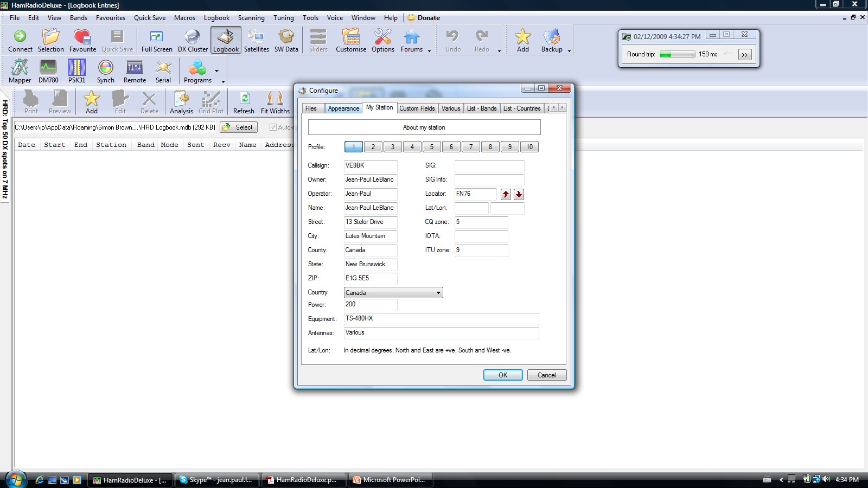The height and width of the screenshot is (488, 868).
Task: Select station profile 7
Action: (471, 147)
